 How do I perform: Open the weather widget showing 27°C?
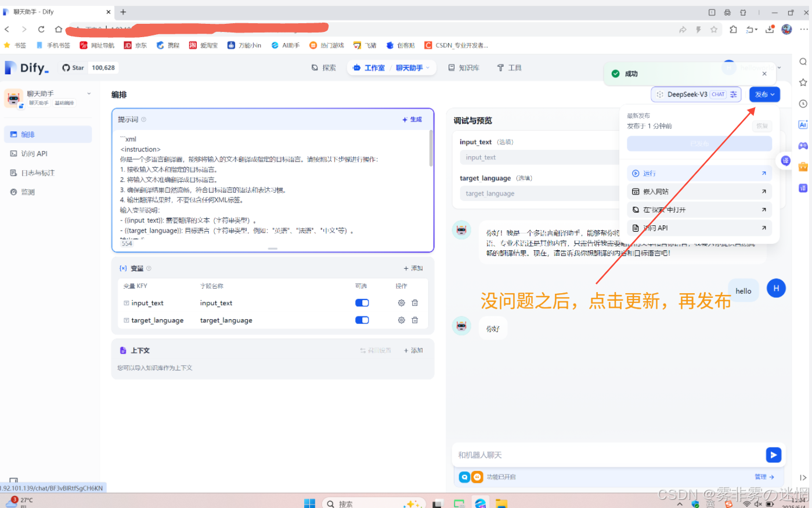(x=19, y=502)
